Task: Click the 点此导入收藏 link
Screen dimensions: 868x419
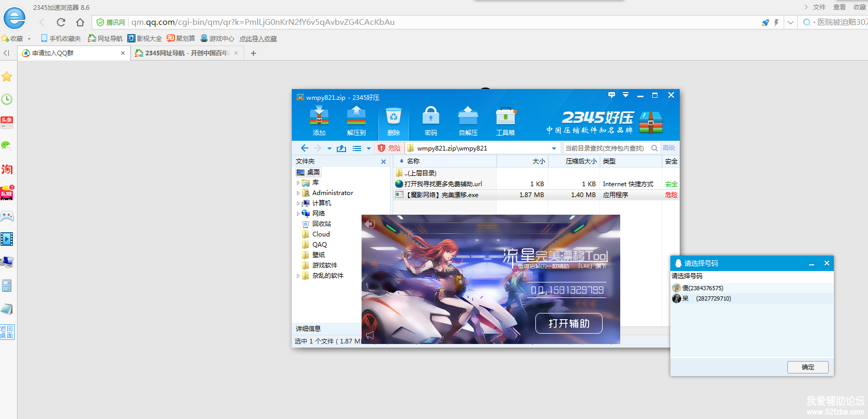Action: click(258, 39)
